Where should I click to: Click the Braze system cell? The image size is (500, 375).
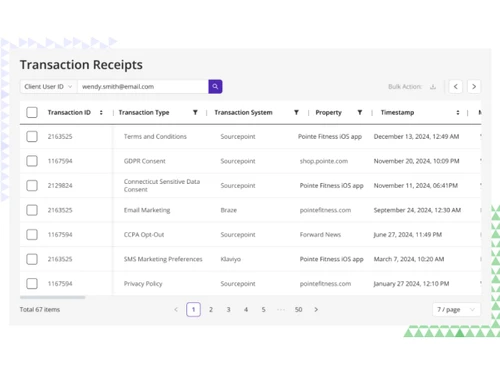pyautogui.click(x=229, y=210)
